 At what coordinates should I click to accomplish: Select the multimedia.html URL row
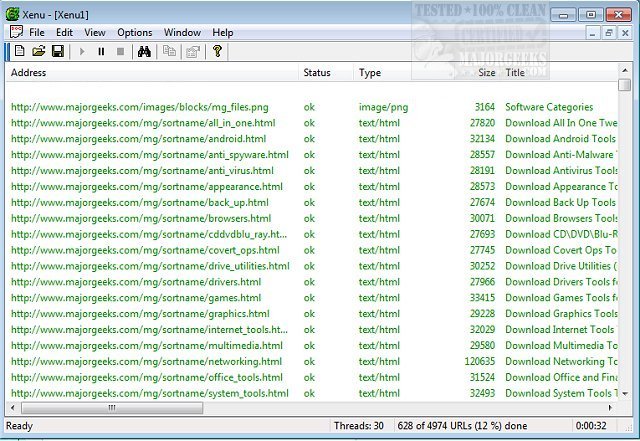coord(312,346)
